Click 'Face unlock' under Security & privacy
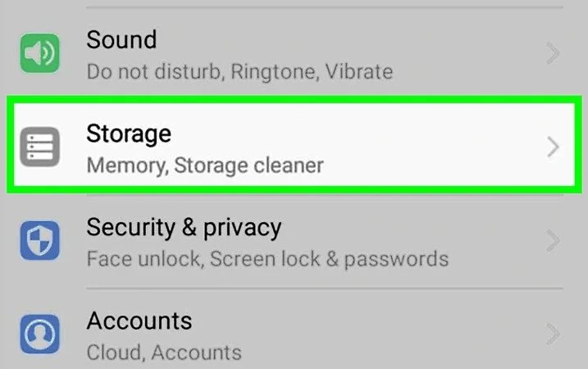The width and height of the screenshot is (588, 369). coord(143,259)
